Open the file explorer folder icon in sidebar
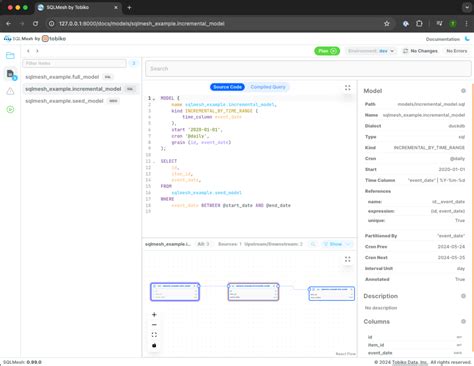The image size is (474, 366). click(x=10, y=55)
